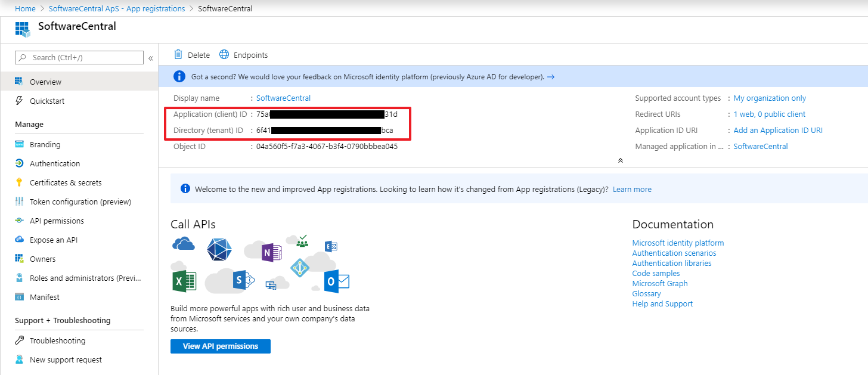Click the Delete trash icon
Screen dimensions: 868x375
pyautogui.click(x=178, y=55)
